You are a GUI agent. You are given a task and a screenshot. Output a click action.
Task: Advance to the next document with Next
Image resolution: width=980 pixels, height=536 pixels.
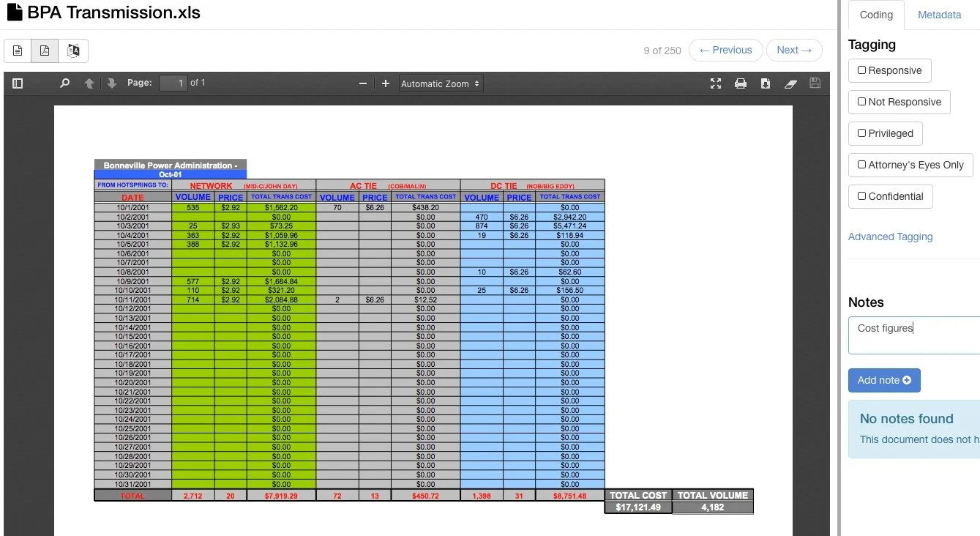(794, 50)
